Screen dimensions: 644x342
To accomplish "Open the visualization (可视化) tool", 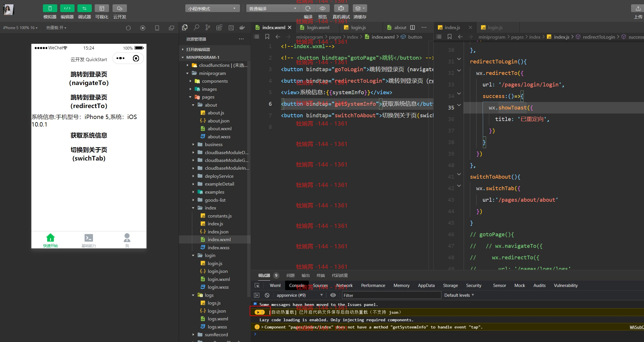I will 102,8.
